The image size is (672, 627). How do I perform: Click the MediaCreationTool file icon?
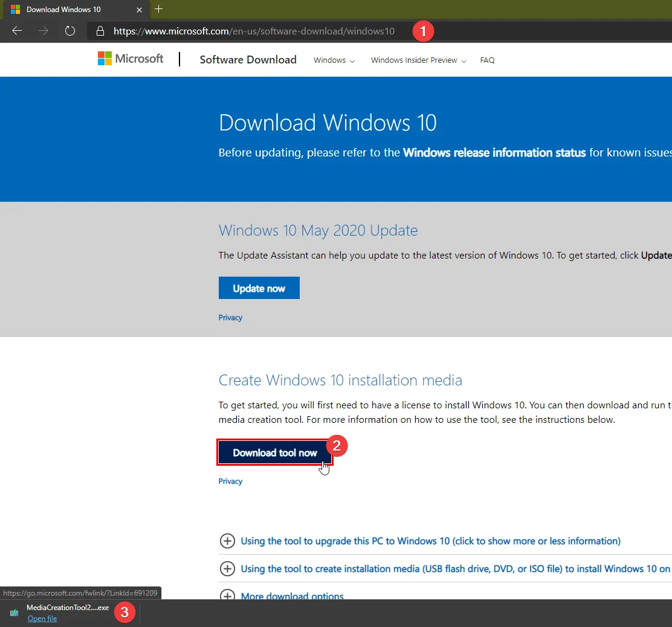point(14,613)
